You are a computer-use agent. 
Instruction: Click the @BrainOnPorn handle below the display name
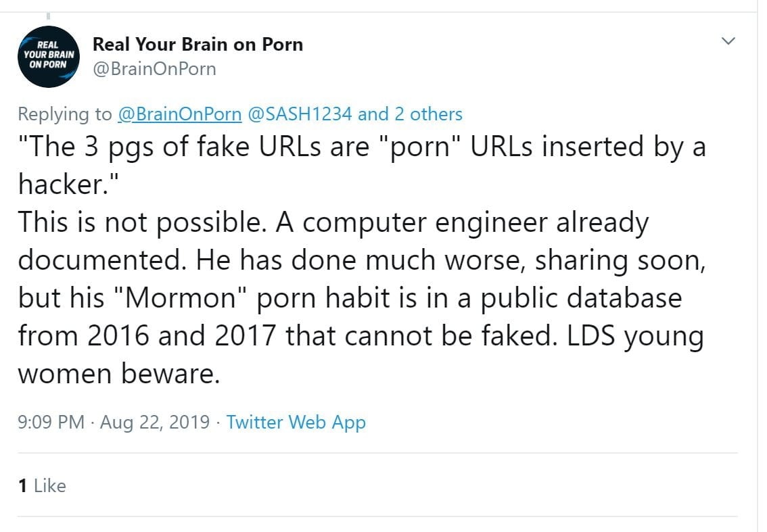coord(154,68)
